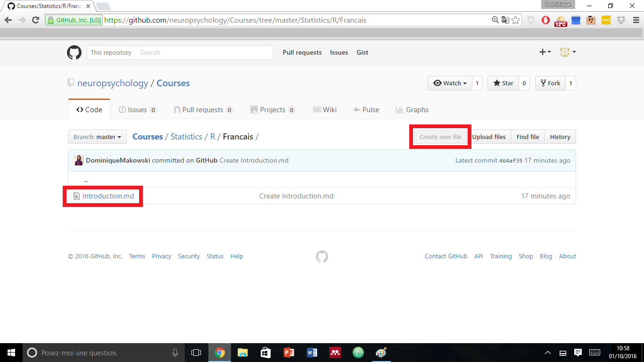Image resolution: width=644 pixels, height=362 pixels.
Task: Open the Action Center notifications icon
Action: pyautogui.click(x=578, y=353)
